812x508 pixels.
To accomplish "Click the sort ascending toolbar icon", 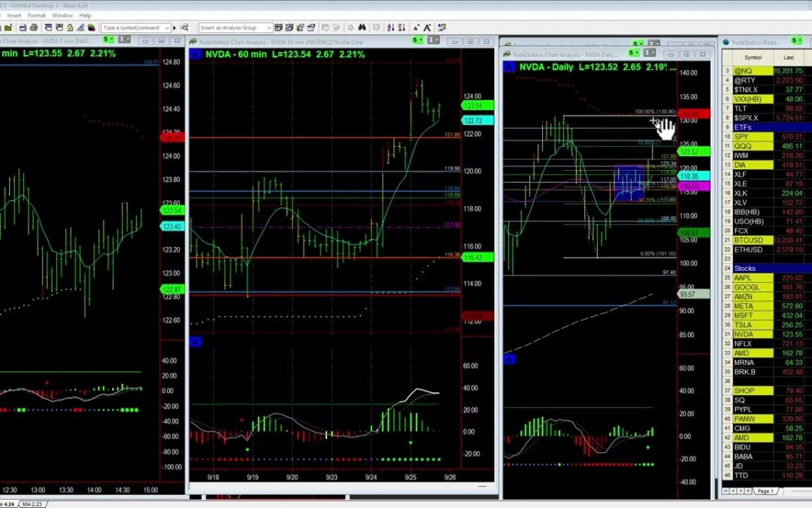I will 390,28.
